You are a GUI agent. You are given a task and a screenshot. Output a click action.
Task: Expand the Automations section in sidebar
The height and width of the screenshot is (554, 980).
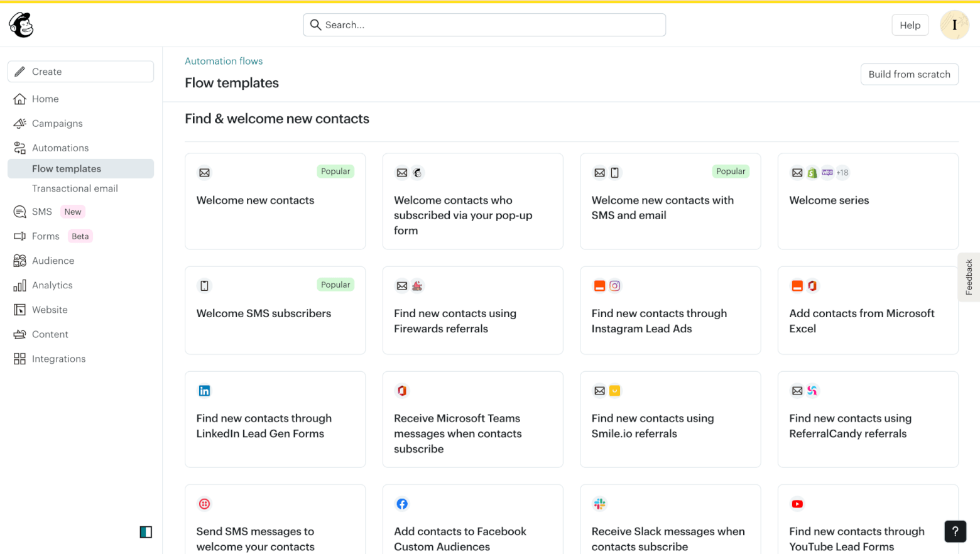point(60,148)
